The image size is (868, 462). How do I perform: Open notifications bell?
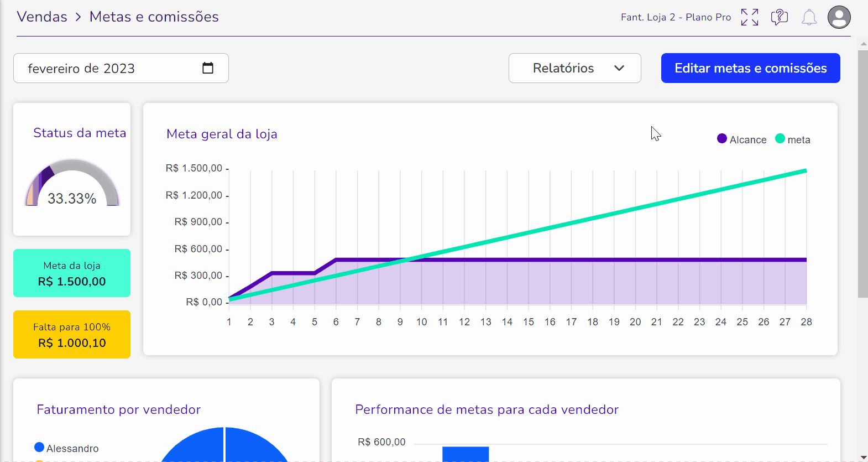tap(809, 17)
